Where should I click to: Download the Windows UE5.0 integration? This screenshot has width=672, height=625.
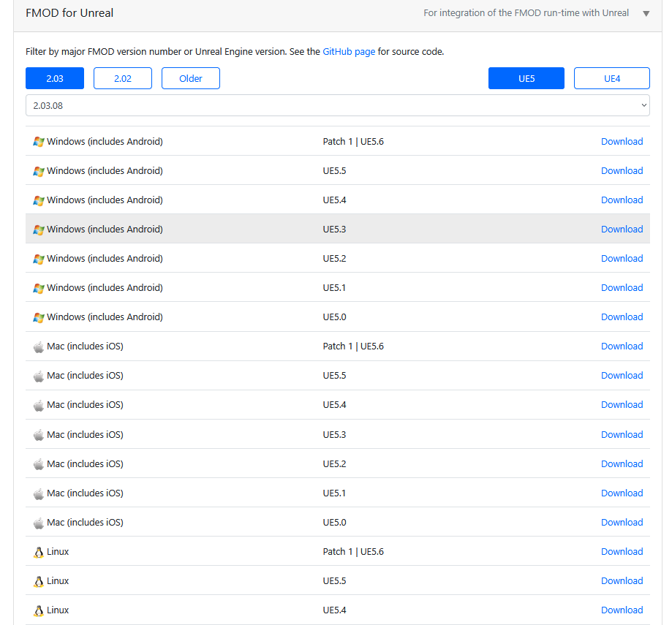[622, 317]
